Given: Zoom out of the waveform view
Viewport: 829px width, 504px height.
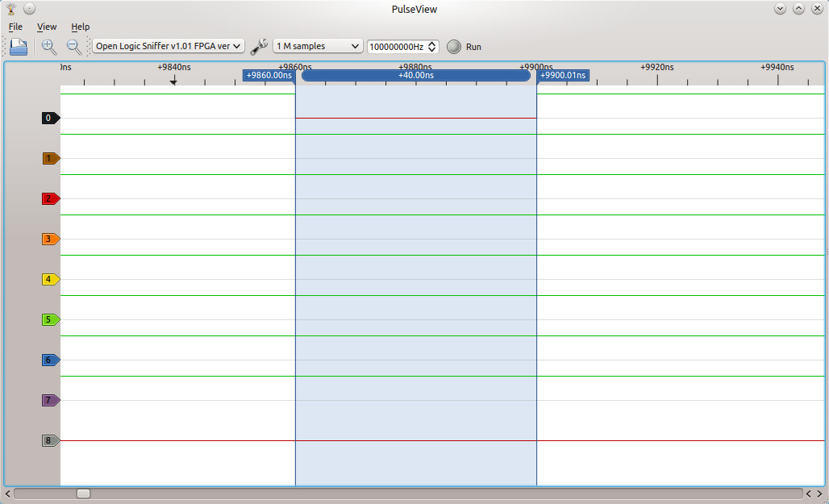Looking at the screenshot, I should pos(74,47).
